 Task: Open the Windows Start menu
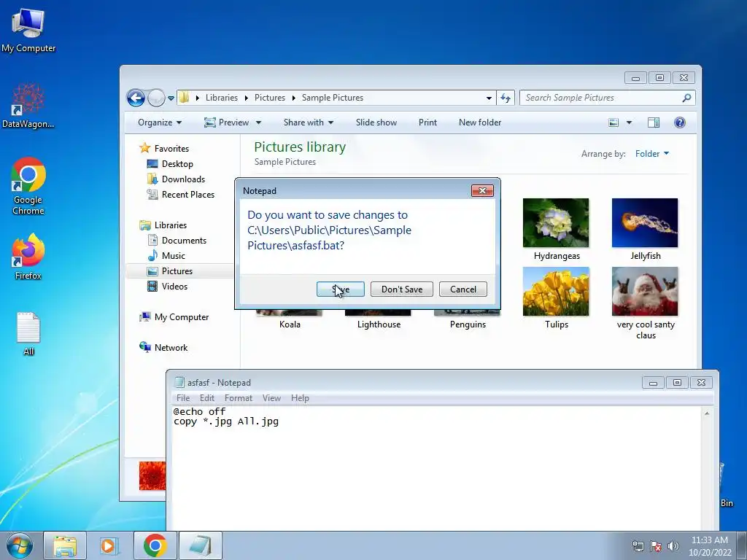coord(19,545)
